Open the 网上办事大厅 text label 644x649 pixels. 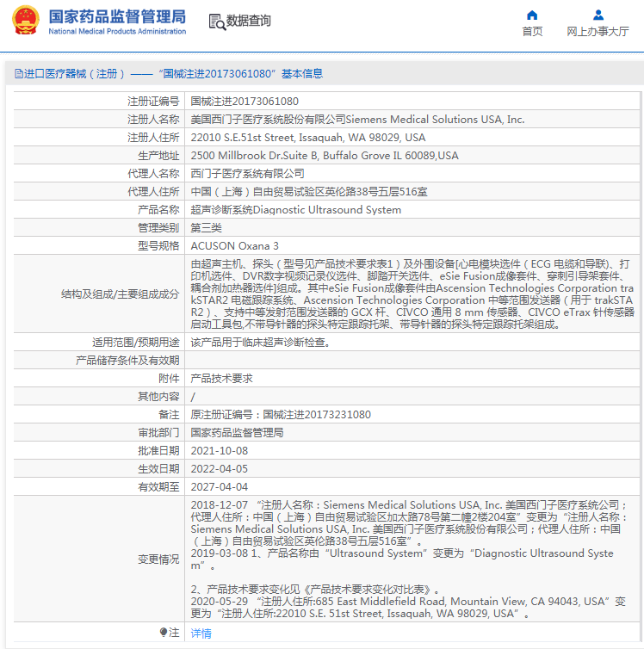click(x=598, y=32)
